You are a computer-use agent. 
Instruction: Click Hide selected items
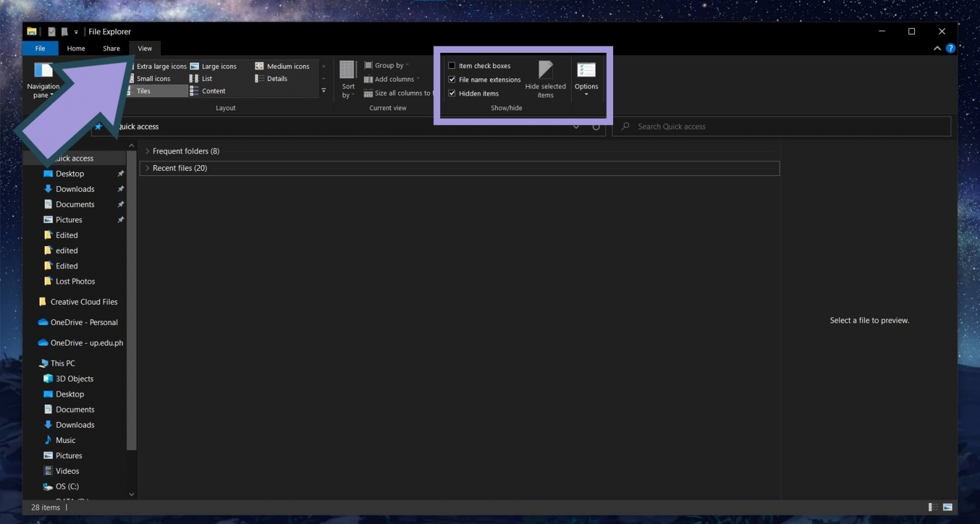click(x=546, y=78)
